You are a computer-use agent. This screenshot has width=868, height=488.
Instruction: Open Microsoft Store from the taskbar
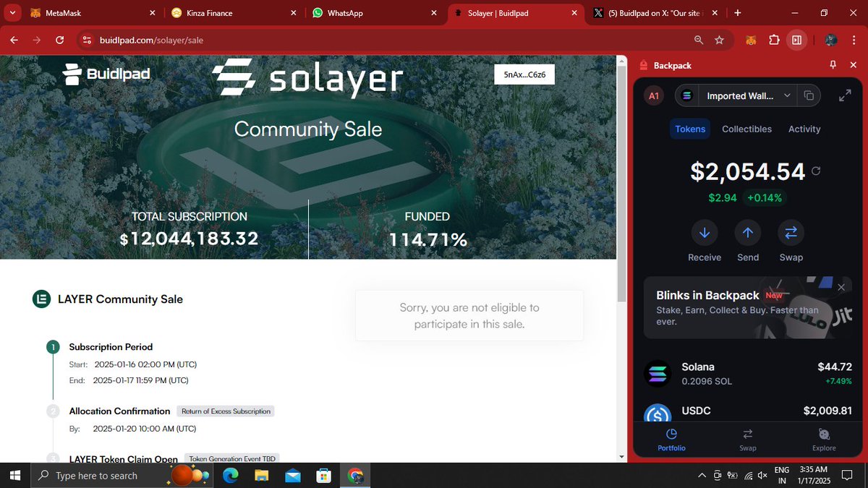click(x=323, y=475)
